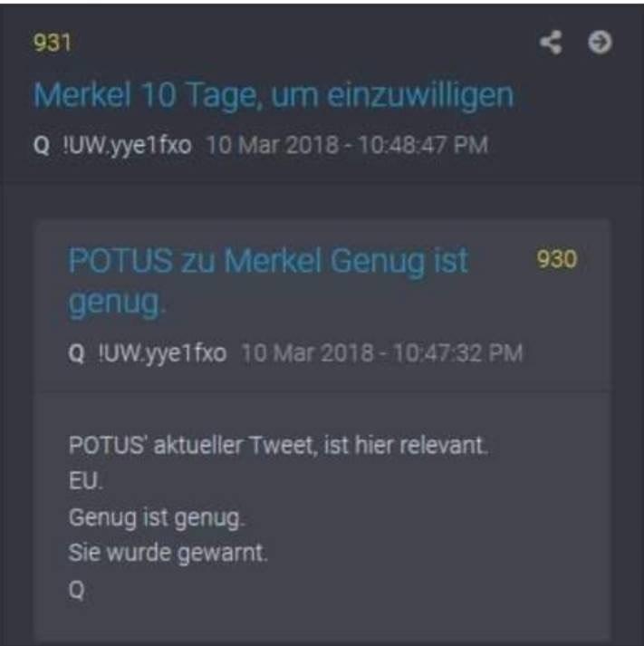Click the share icon on post 931
Screen dimensions: 644x646
click(551, 43)
